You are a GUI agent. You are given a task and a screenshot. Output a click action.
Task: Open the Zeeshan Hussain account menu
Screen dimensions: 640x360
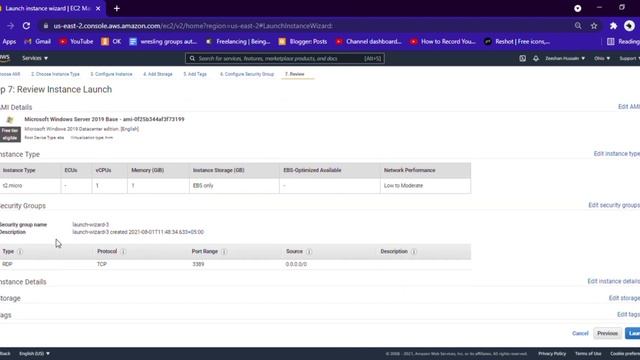point(565,58)
